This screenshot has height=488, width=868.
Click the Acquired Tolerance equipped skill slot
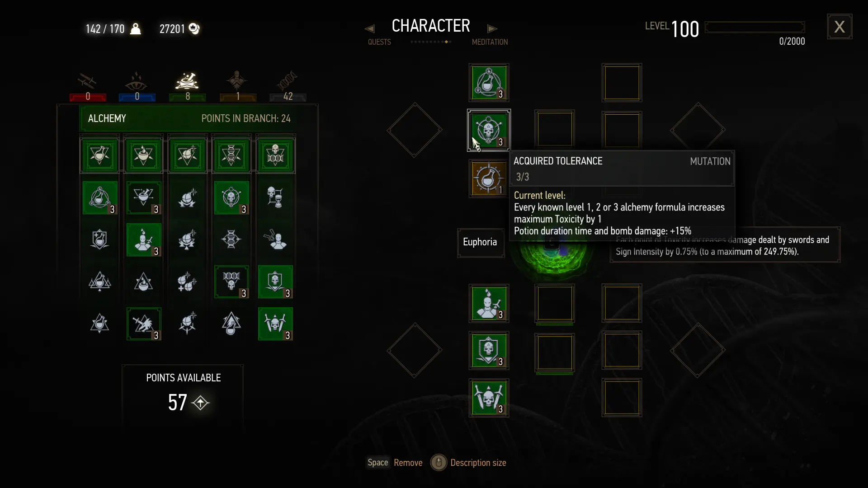[489, 131]
